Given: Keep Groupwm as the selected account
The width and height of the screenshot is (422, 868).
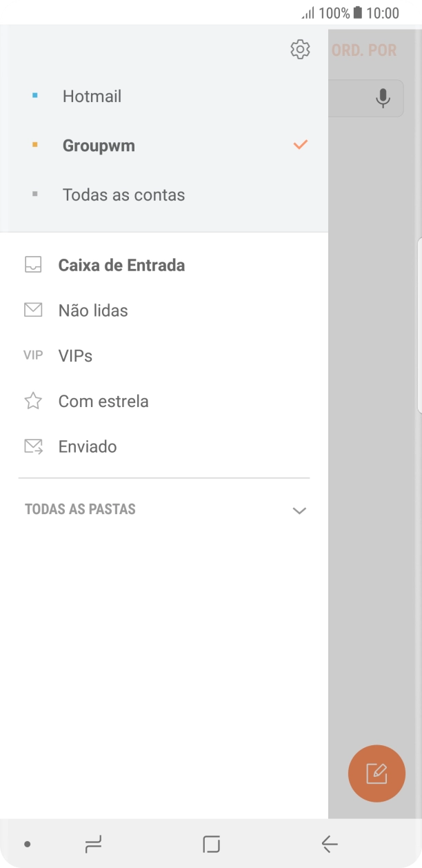Looking at the screenshot, I should click(99, 146).
